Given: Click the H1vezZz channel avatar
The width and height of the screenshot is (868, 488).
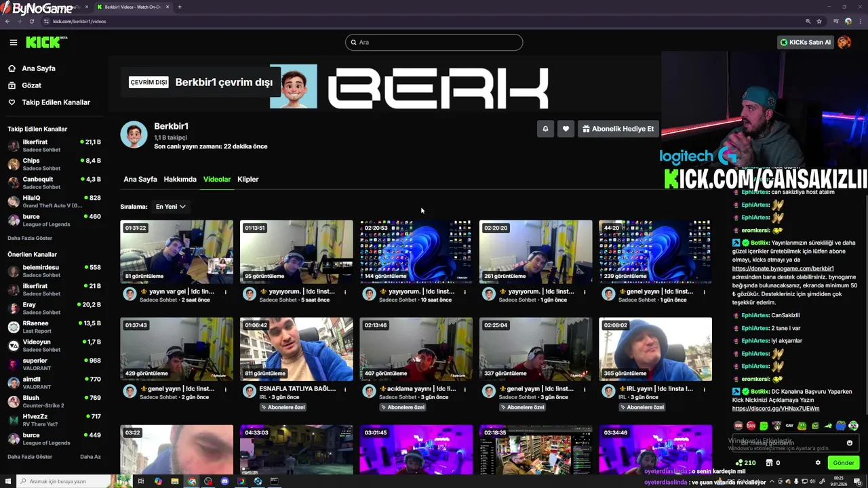Looking at the screenshot, I should (14, 420).
